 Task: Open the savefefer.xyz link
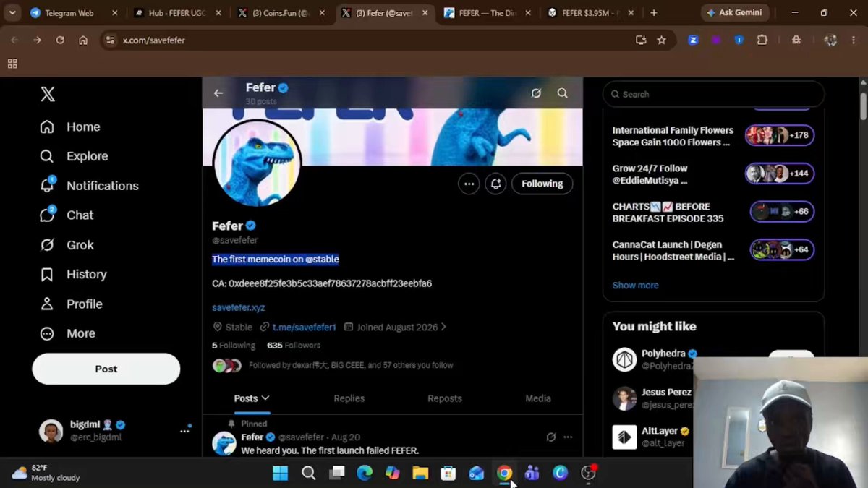239,307
